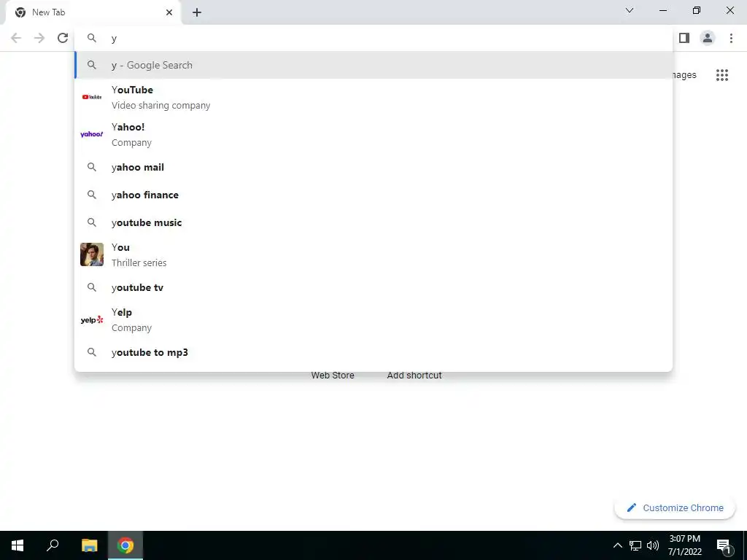Open the volume tray icon
Screen dimensions: 747x560
[x=653, y=545]
